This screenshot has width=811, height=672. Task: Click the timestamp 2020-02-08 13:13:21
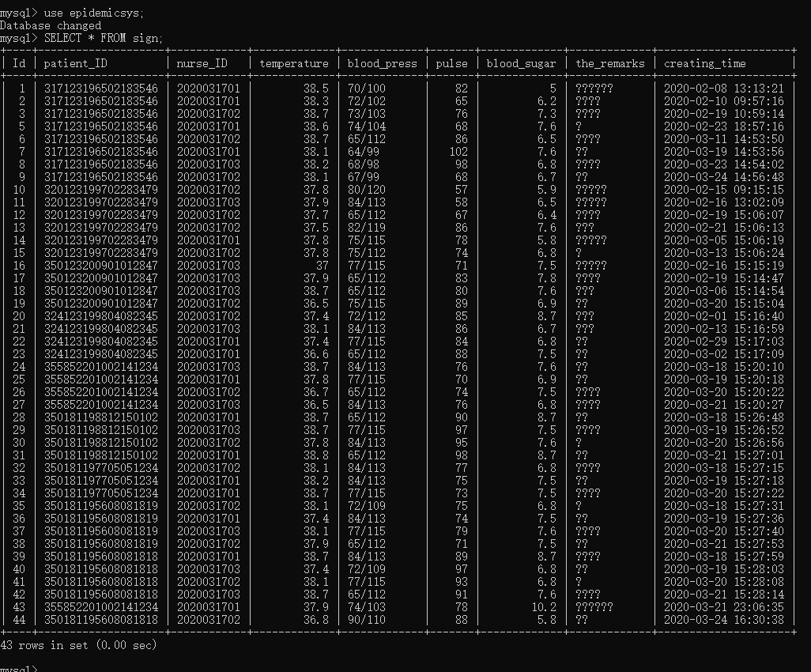click(724, 89)
